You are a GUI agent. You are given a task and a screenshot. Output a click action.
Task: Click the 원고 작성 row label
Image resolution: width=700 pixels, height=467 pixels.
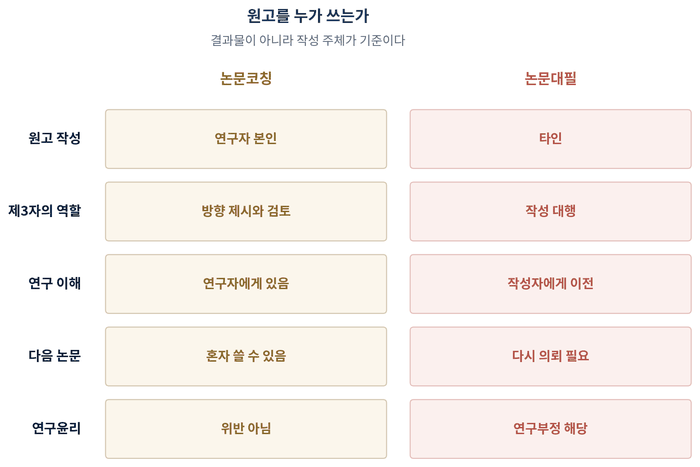[x=54, y=138]
